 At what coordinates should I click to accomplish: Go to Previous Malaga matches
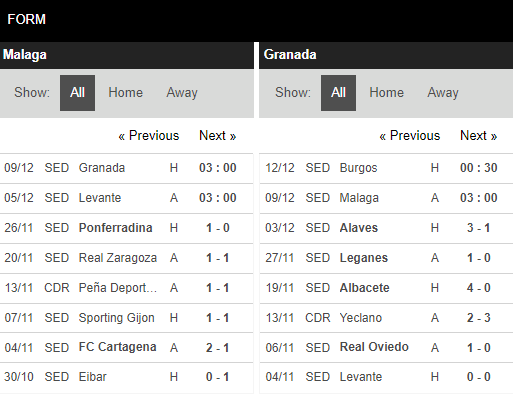tap(149, 136)
